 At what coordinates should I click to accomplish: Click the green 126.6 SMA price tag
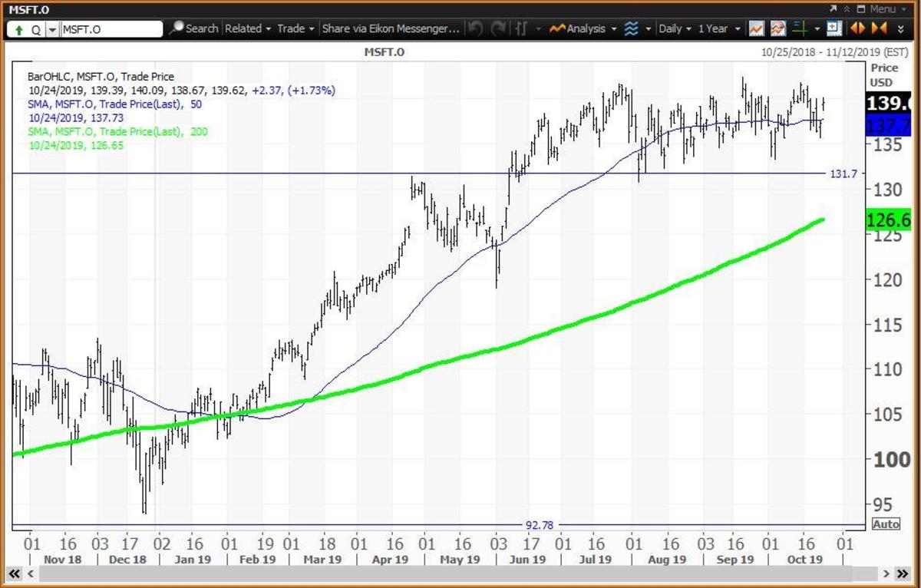click(890, 219)
